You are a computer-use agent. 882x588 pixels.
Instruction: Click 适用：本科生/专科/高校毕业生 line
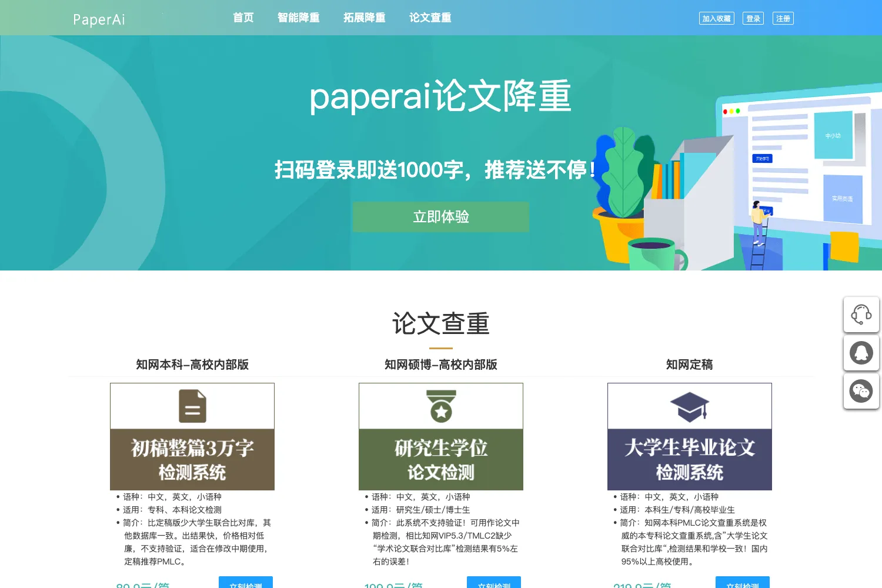coord(677,510)
